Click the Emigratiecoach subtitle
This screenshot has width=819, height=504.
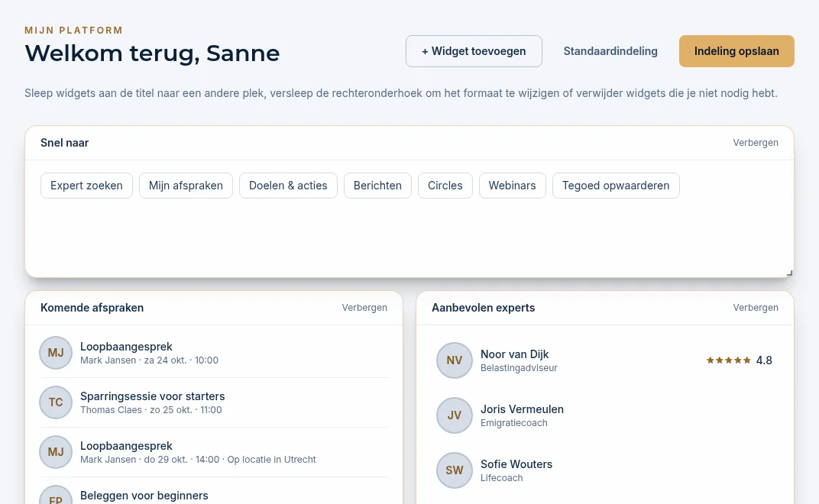tap(514, 422)
